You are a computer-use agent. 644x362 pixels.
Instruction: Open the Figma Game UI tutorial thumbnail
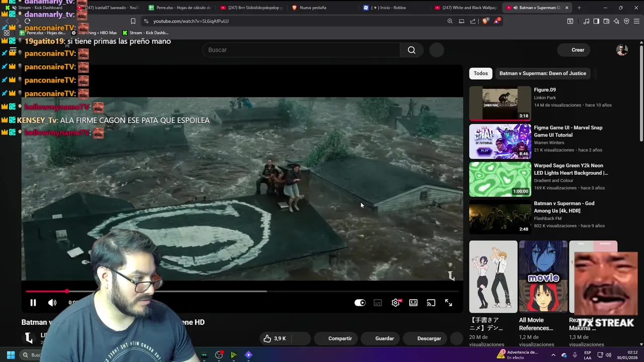click(x=500, y=141)
